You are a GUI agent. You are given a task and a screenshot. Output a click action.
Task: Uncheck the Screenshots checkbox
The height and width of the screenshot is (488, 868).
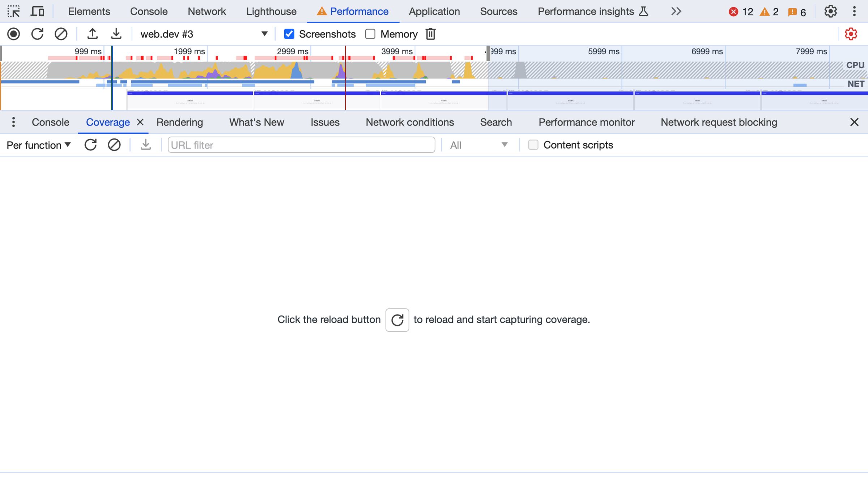(289, 34)
